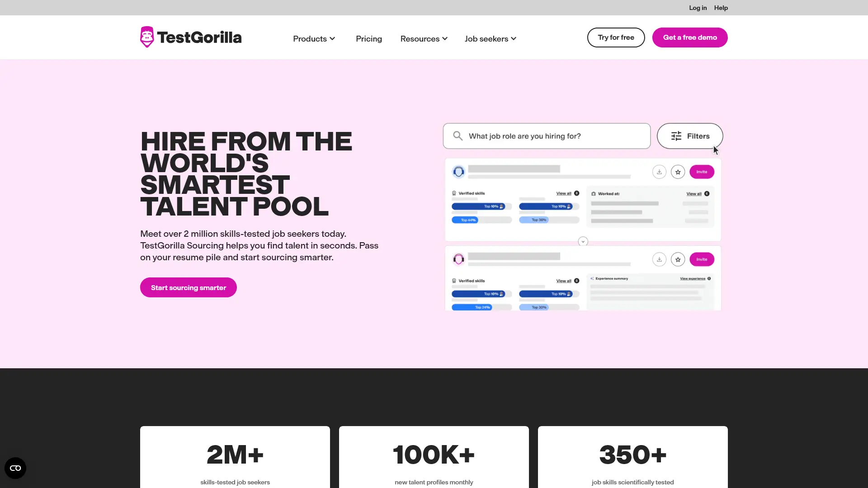
Task: Click the TestGorilla gorilla logo icon
Action: (x=146, y=37)
